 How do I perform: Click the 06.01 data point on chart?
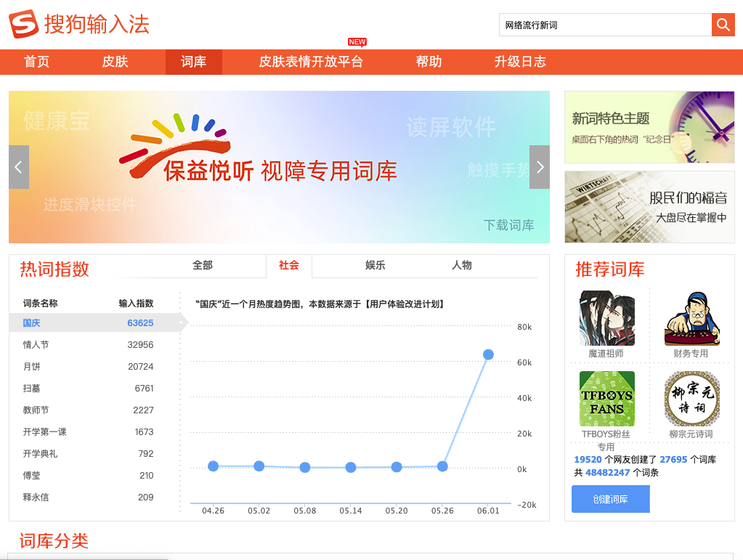[x=489, y=354]
